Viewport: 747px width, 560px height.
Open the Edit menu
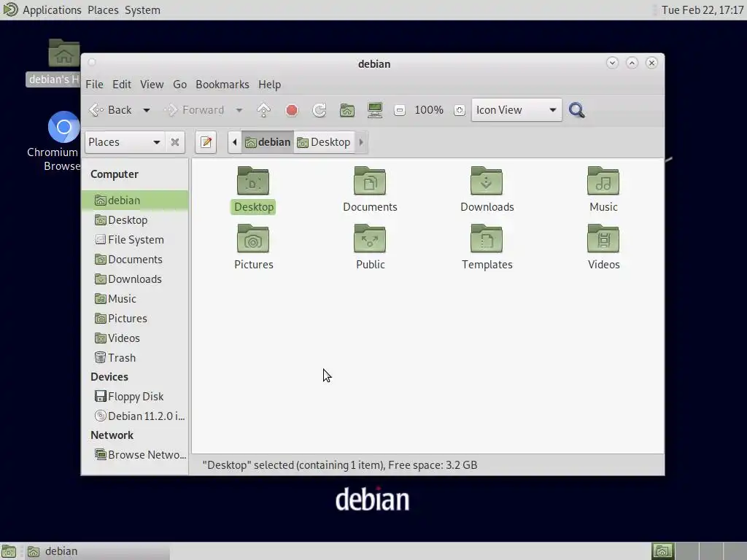[122, 85]
